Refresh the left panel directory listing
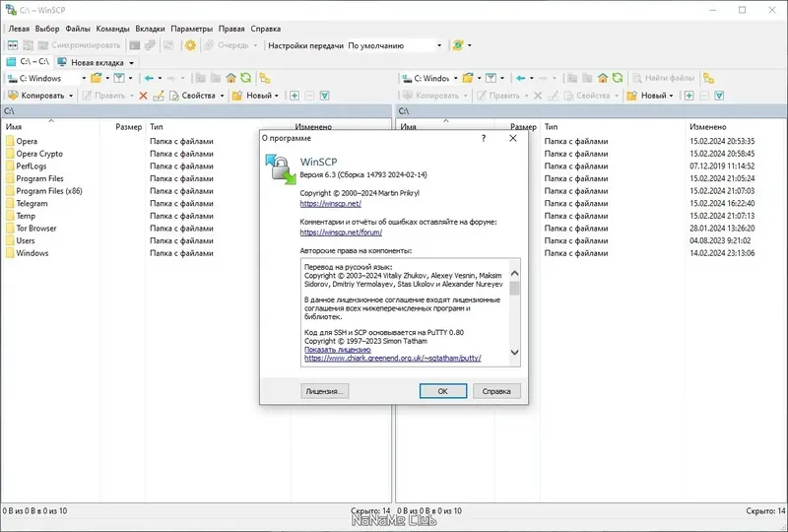This screenshot has width=788, height=532. coord(245,78)
